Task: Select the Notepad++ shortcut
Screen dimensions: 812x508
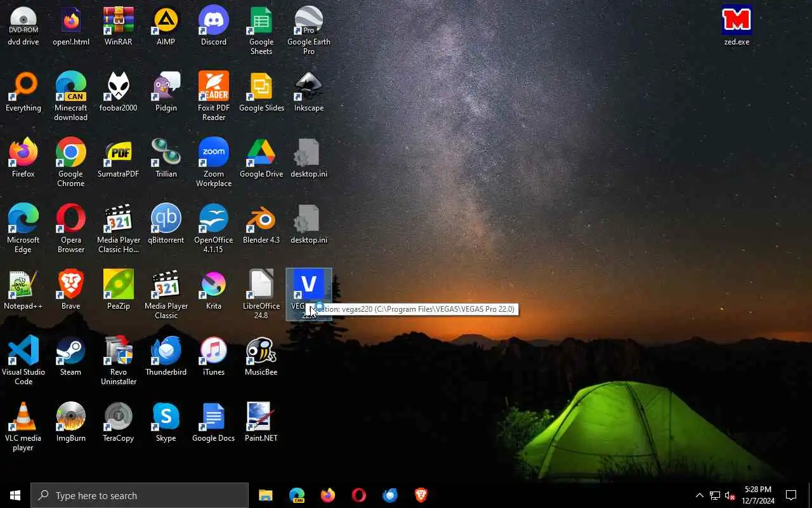Action: coord(23,290)
